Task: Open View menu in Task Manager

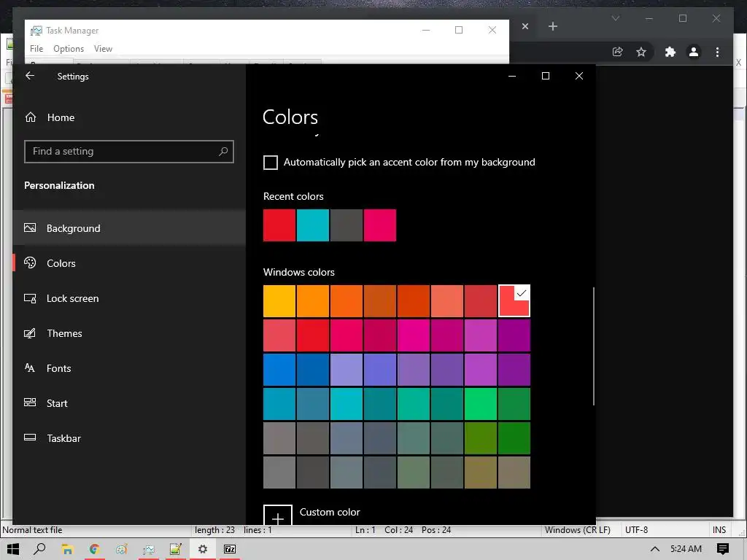Action: (x=103, y=49)
